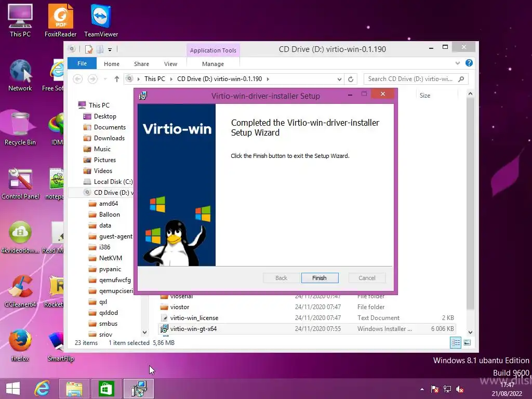This screenshot has height=399, width=532.
Task: Switch to large icons view layout
Action: (467, 343)
